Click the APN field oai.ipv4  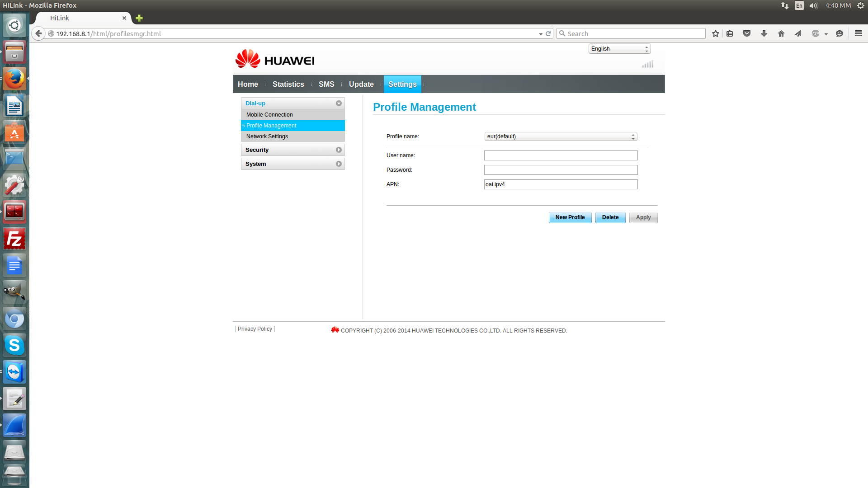pyautogui.click(x=561, y=184)
